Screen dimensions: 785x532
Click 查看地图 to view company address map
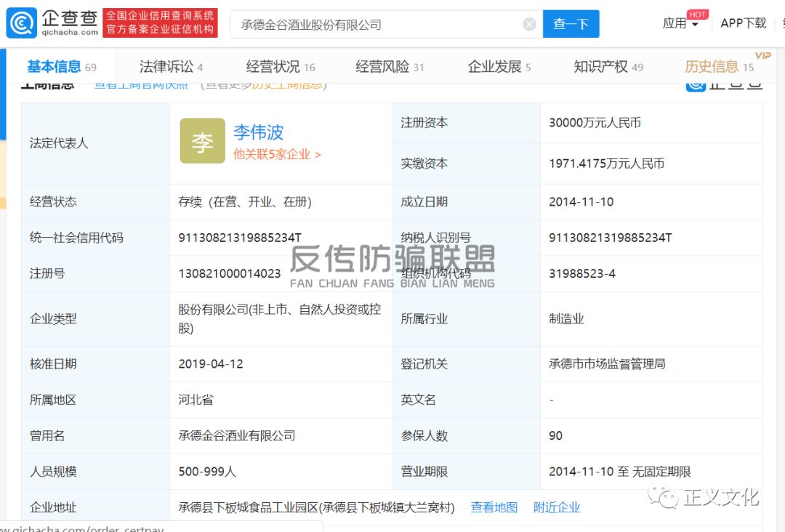click(x=494, y=507)
